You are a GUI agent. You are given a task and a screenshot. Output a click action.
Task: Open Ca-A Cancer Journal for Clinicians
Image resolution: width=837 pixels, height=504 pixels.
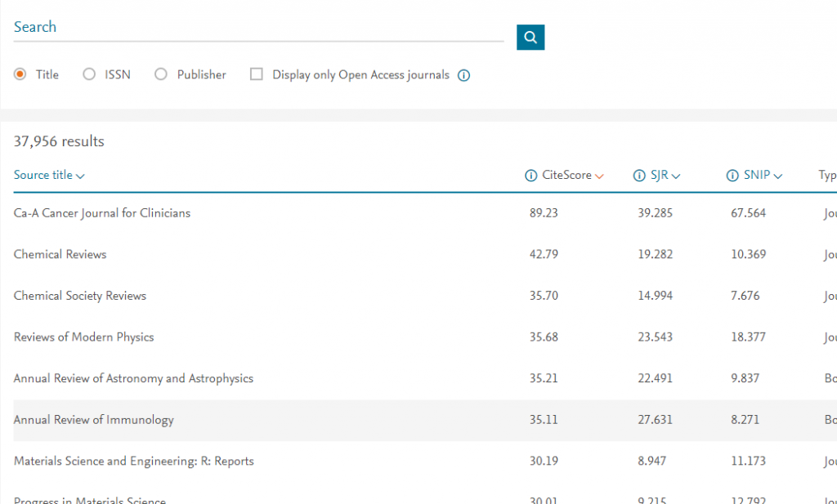click(102, 213)
